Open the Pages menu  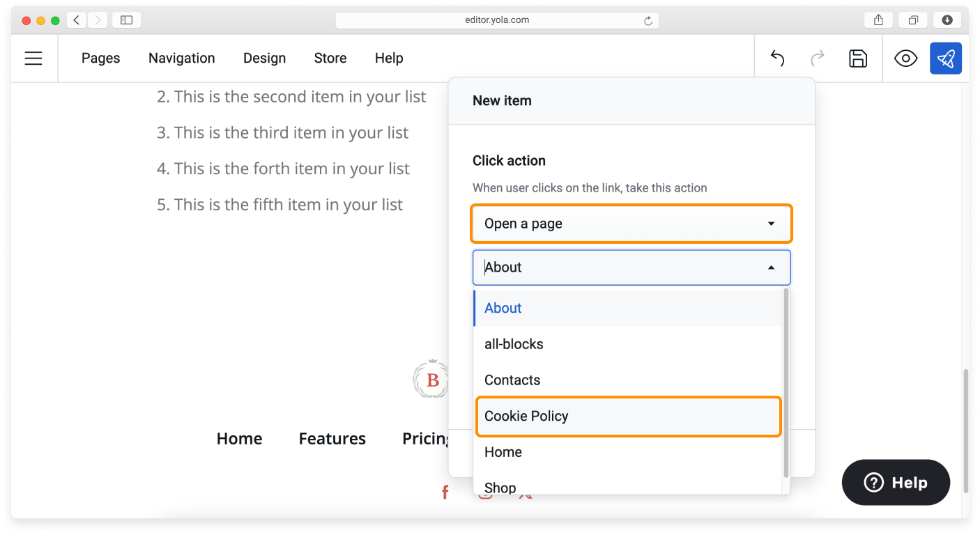point(100,59)
